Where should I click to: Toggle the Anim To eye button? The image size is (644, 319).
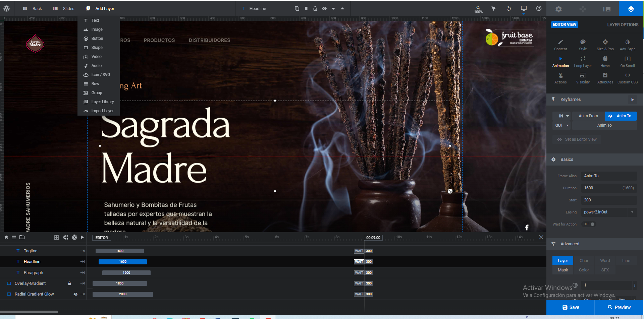coord(610,116)
